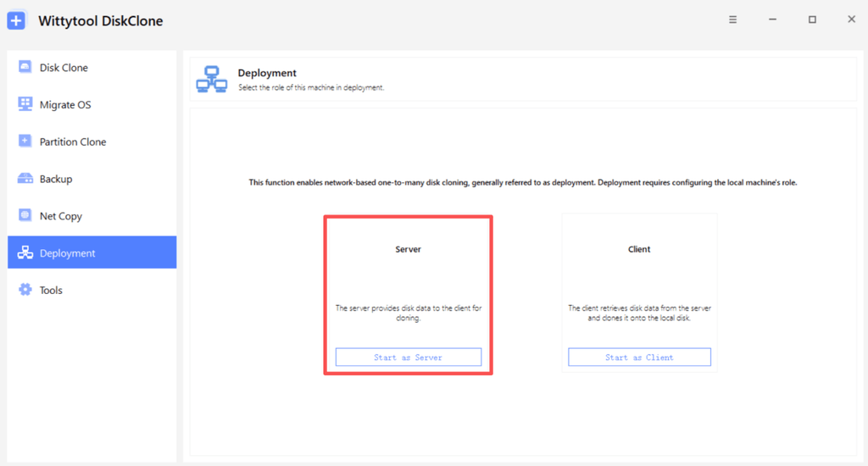This screenshot has width=868, height=466.
Task: Click the Start as Client button
Action: click(x=639, y=357)
